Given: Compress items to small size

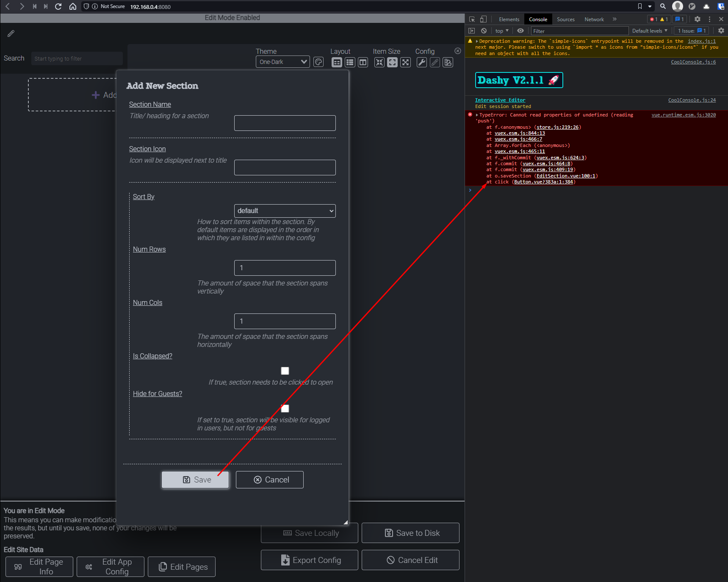Looking at the screenshot, I should point(379,62).
